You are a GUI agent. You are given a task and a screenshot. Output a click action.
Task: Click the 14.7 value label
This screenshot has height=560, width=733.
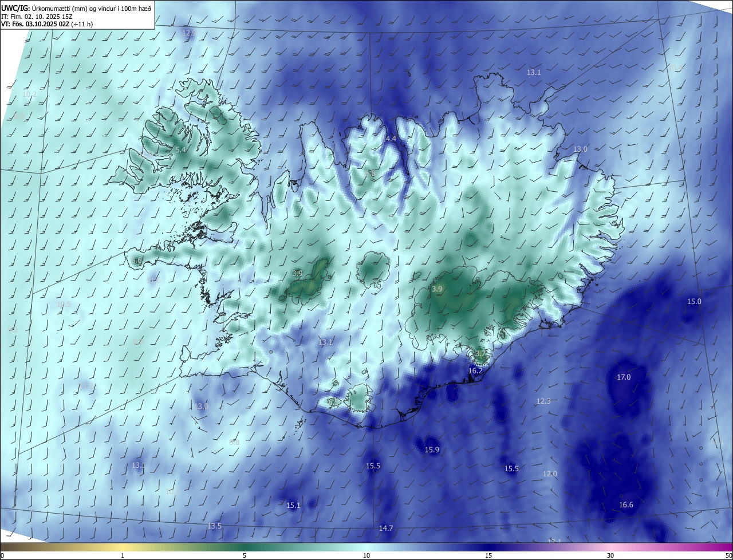(x=386, y=528)
